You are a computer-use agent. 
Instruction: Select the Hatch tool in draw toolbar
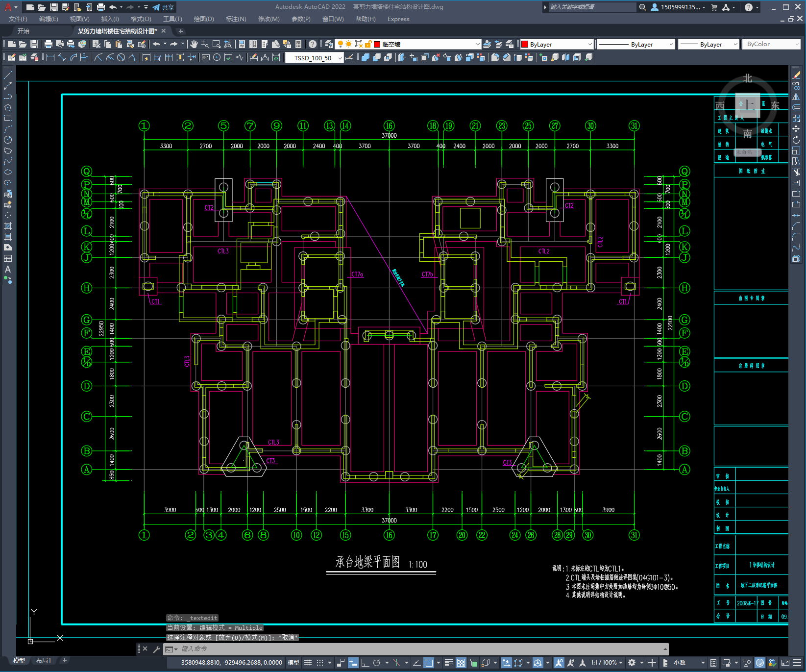[8, 226]
